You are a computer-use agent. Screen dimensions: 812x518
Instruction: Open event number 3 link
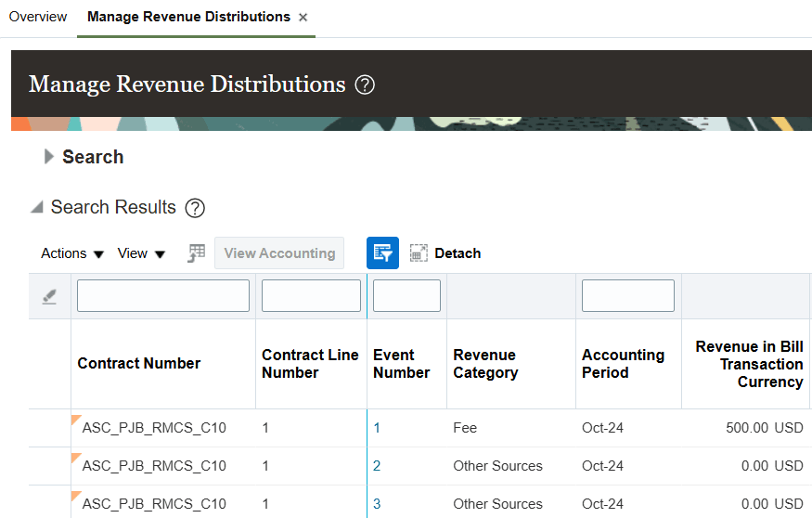(377, 504)
